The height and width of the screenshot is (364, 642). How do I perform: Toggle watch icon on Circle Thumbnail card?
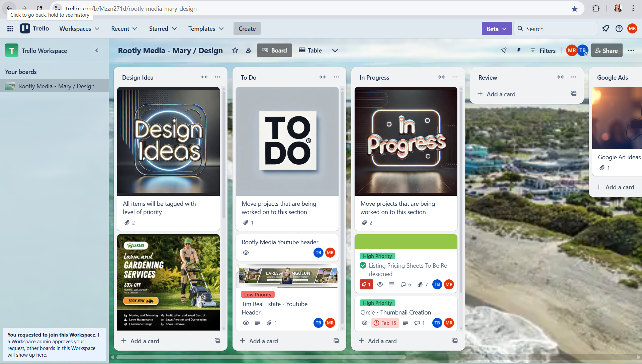point(365,323)
